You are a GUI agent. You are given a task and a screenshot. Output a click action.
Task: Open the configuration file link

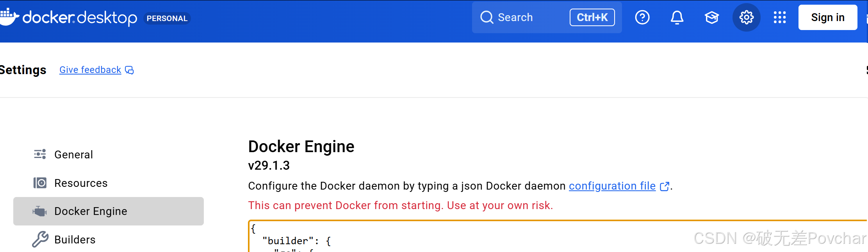(x=612, y=186)
